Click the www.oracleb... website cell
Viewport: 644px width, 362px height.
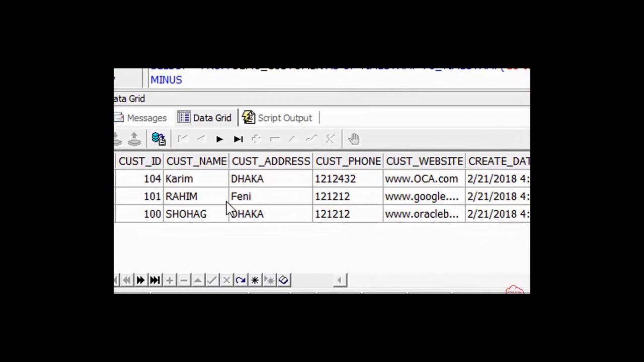[424, 214]
